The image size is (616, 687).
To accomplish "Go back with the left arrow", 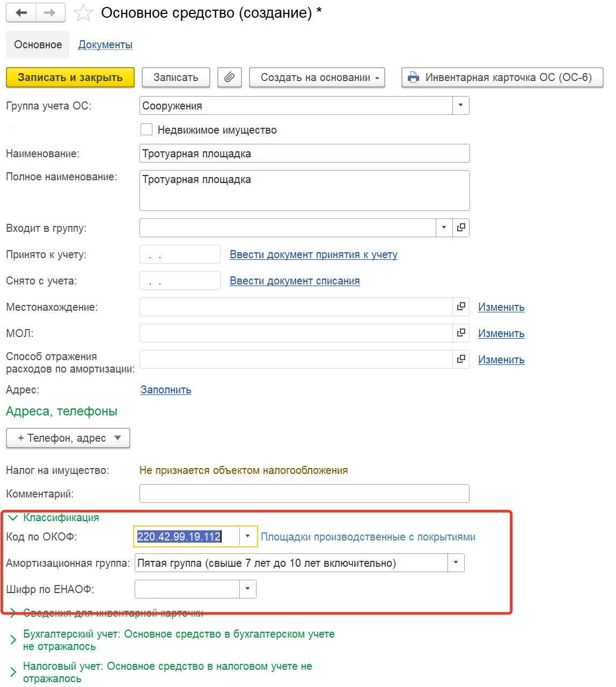I will 21,13.
